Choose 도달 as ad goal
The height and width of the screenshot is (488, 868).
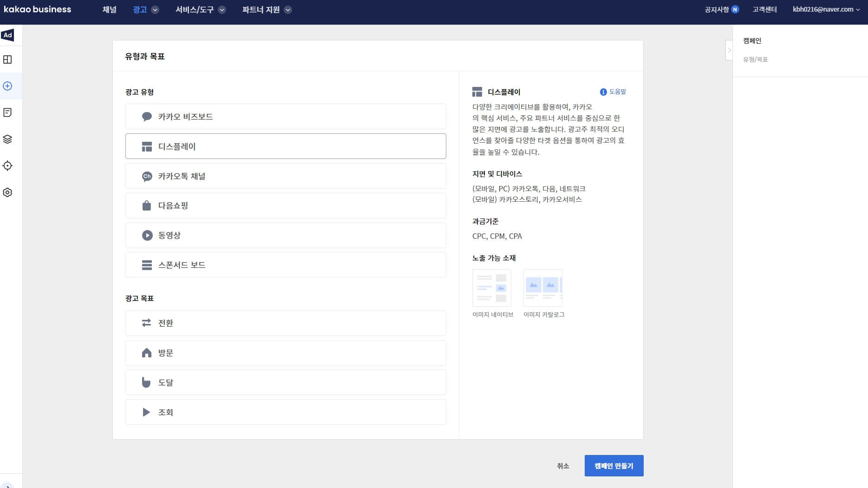(286, 382)
